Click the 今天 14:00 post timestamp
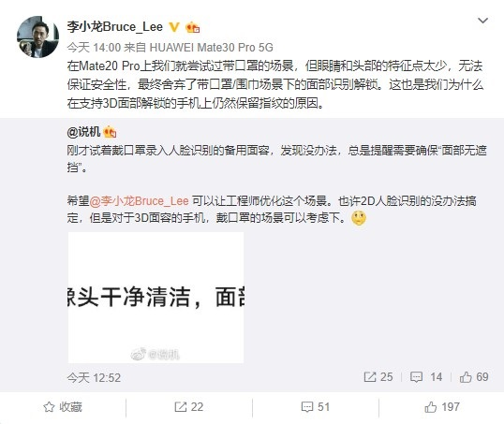This screenshot has width=504, height=424. 94,48
